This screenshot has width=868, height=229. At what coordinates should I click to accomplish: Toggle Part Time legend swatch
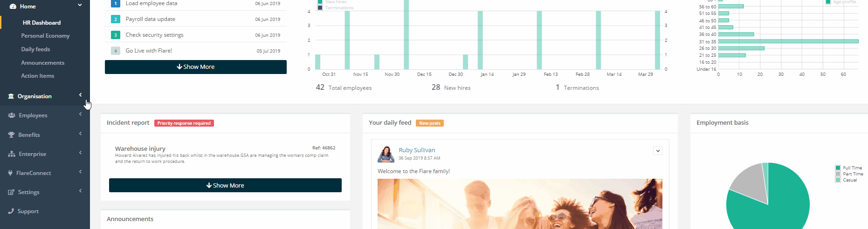(838, 174)
